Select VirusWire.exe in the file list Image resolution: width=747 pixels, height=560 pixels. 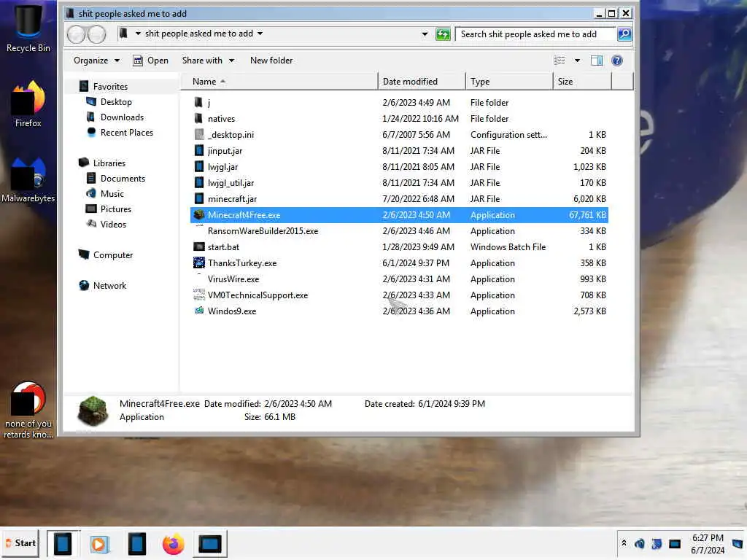coord(399,279)
